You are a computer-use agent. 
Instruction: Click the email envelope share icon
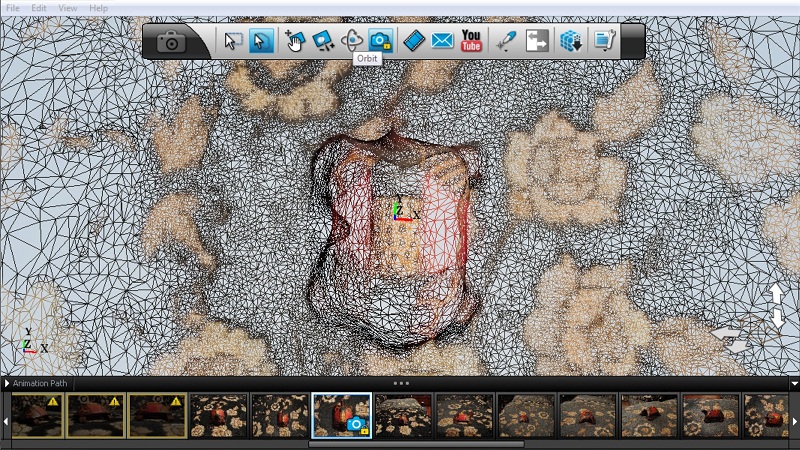click(442, 41)
